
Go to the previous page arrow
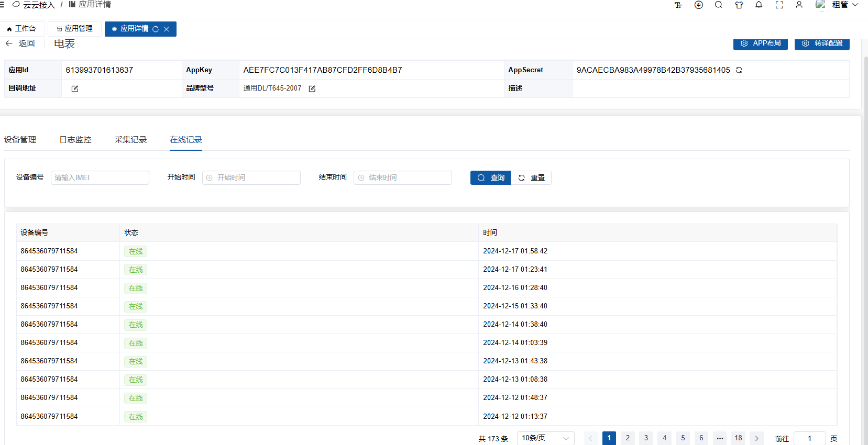(590, 438)
